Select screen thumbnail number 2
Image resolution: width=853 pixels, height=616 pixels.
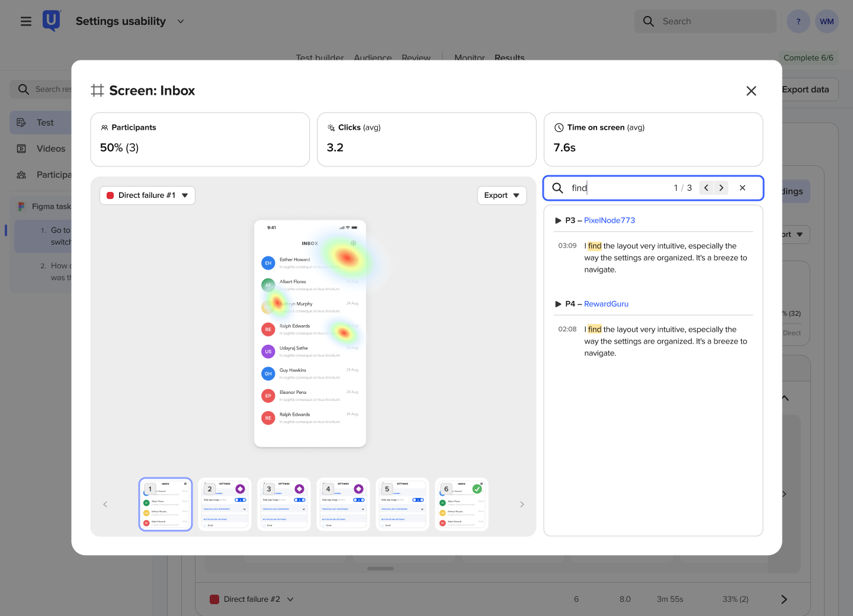[x=225, y=505]
